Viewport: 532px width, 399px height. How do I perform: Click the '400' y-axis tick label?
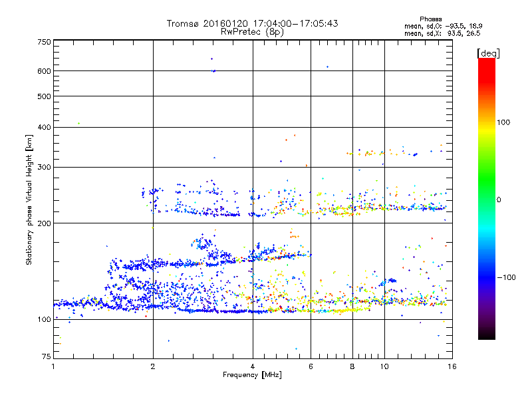point(44,127)
